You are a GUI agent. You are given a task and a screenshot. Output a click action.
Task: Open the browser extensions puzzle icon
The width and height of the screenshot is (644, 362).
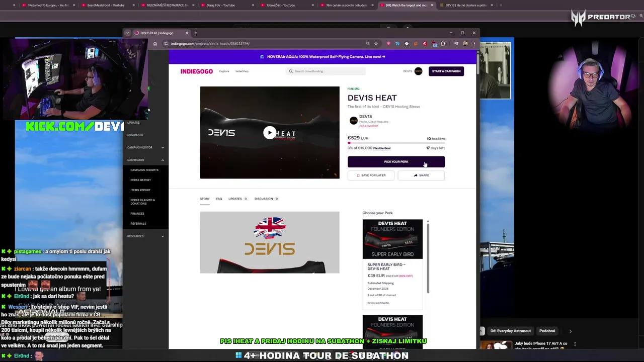pyautogui.click(x=443, y=44)
